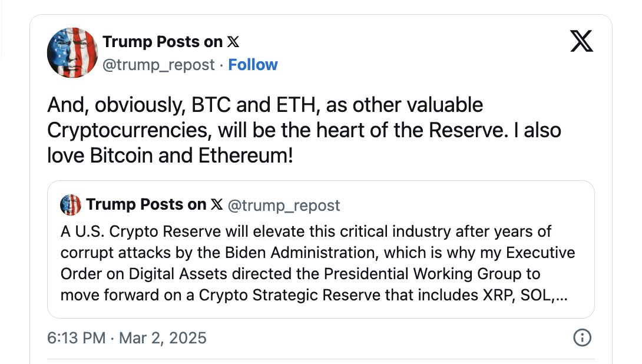This screenshot has width=642, height=364.
Task: Select the X icon beside the account display name
Action: (234, 41)
